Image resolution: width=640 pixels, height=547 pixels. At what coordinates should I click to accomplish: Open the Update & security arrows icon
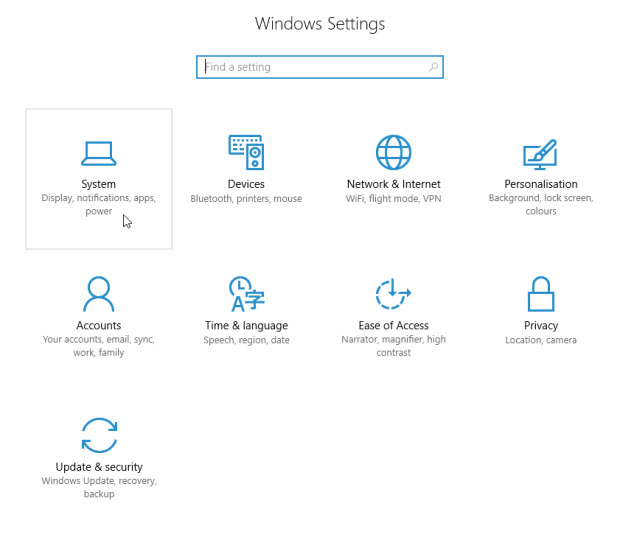coord(99,435)
